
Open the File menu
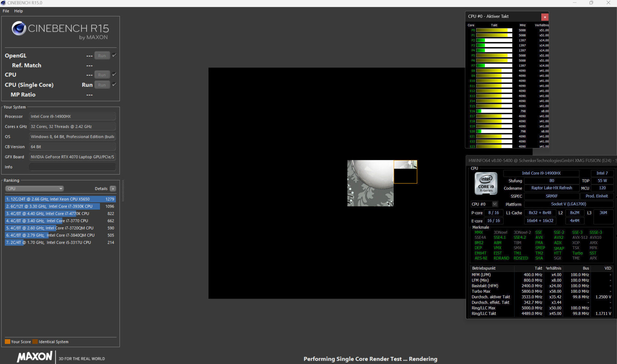pyautogui.click(x=6, y=11)
